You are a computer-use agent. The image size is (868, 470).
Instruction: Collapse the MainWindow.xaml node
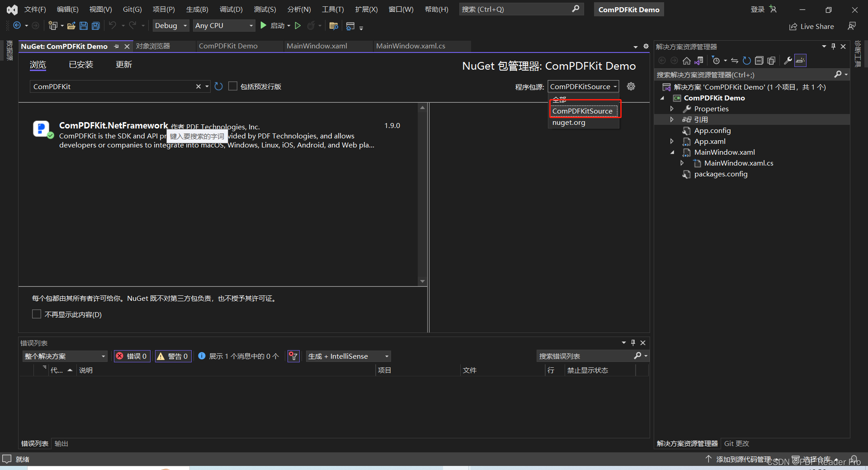(672, 152)
